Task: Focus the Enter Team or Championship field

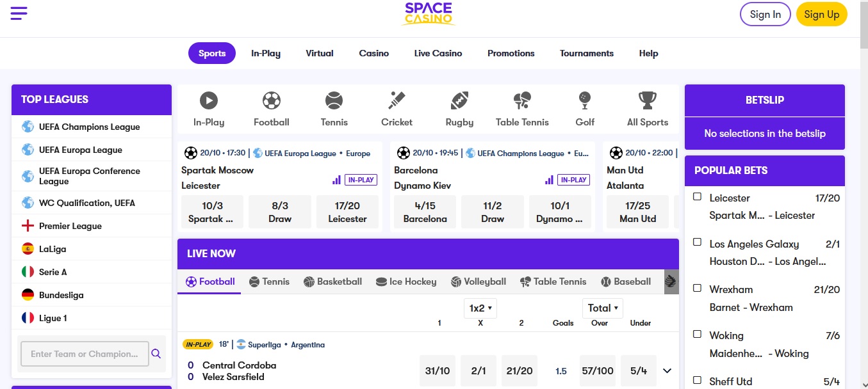Action: pos(85,354)
